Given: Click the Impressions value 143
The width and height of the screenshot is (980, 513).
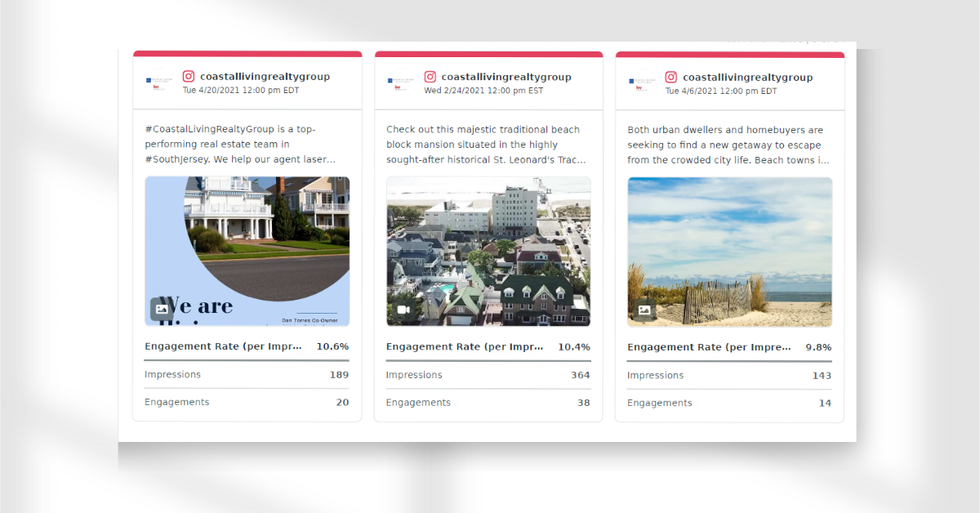Looking at the screenshot, I should (x=822, y=376).
